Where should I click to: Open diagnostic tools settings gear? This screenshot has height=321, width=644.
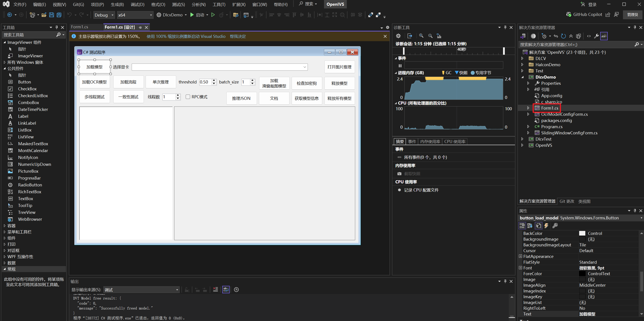pos(399,36)
